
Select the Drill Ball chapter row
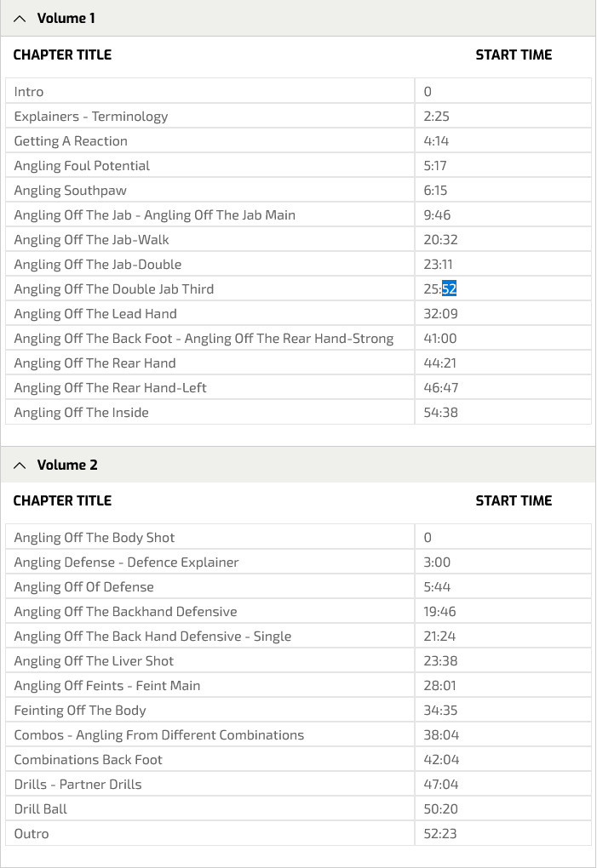[298, 808]
